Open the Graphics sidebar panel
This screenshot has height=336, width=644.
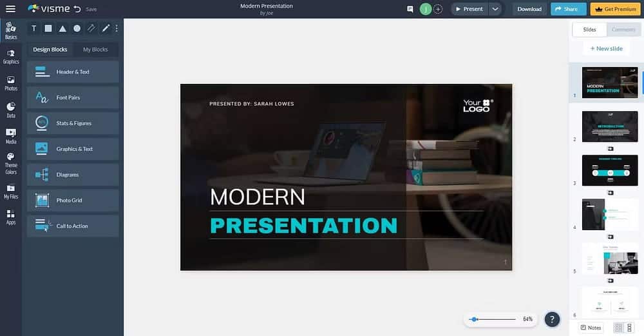tap(11, 57)
